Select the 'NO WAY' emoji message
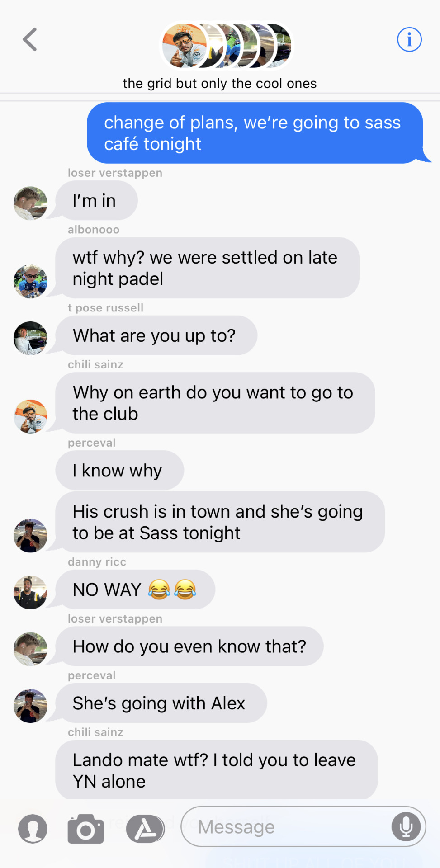Image resolution: width=440 pixels, height=868 pixels. [x=135, y=590]
